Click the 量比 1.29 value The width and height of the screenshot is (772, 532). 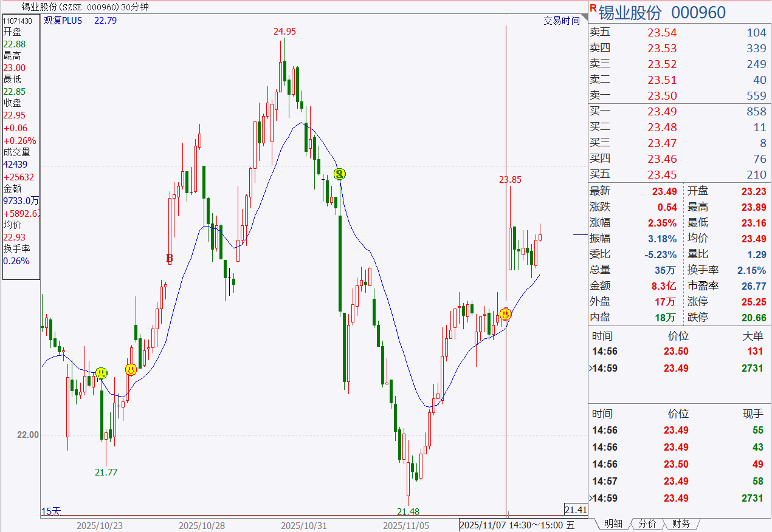pyautogui.click(x=756, y=254)
